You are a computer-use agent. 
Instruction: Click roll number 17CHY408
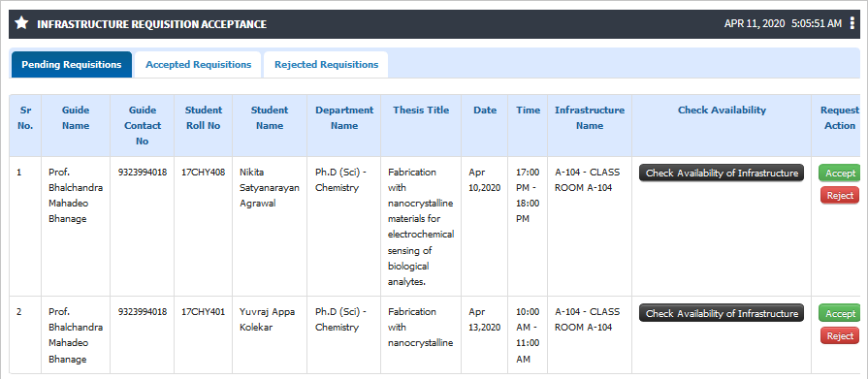tap(203, 173)
